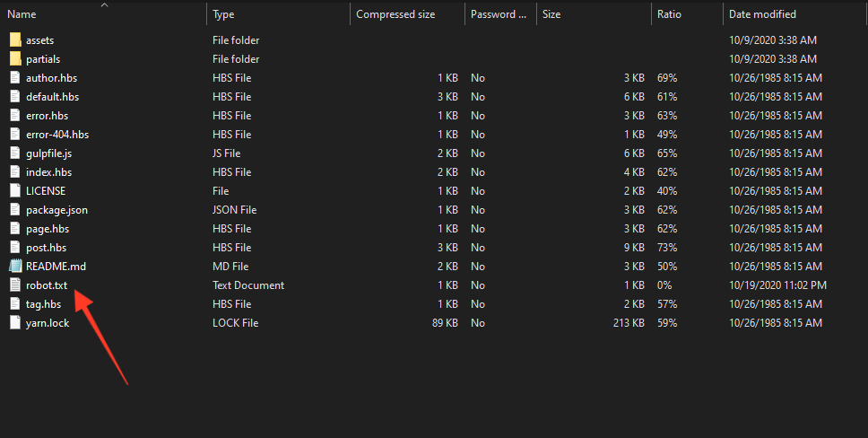Click the README.md notepad file icon
This screenshot has height=438, width=868.
(15, 267)
